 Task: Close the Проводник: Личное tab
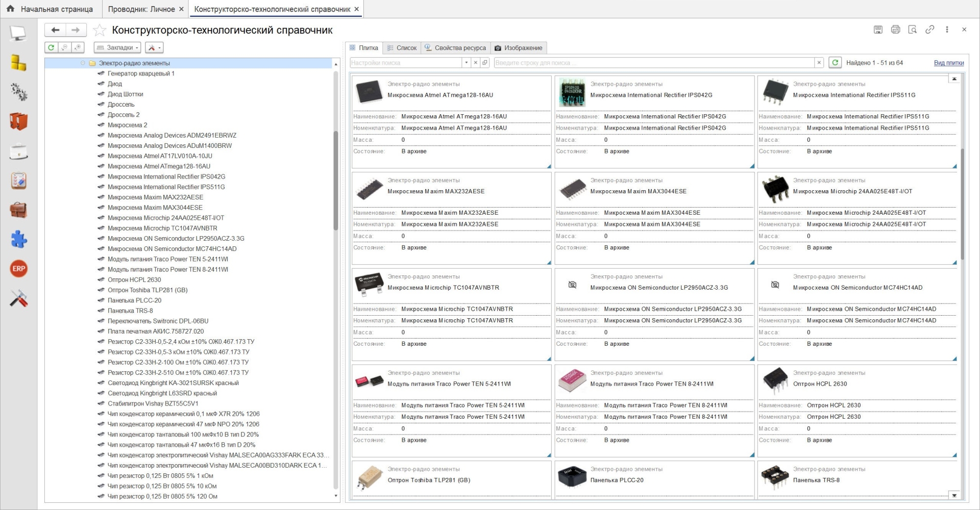(x=180, y=9)
